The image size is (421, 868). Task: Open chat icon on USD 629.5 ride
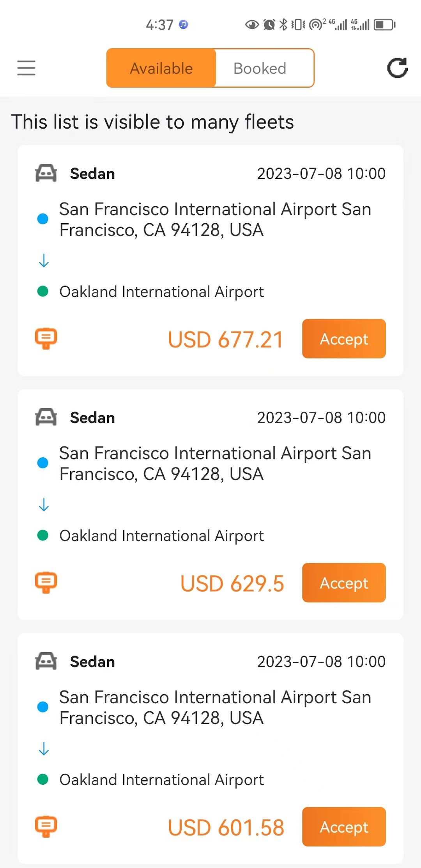tap(46, 582)
